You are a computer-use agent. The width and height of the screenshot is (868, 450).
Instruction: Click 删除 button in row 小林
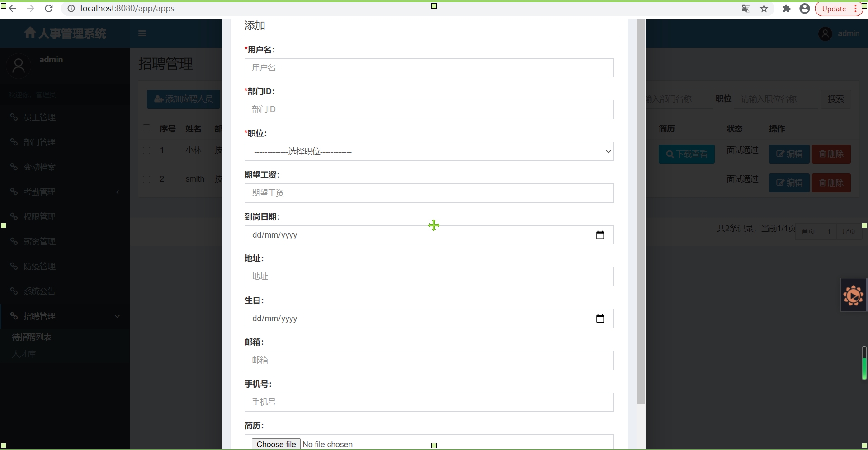pos(831,154)
